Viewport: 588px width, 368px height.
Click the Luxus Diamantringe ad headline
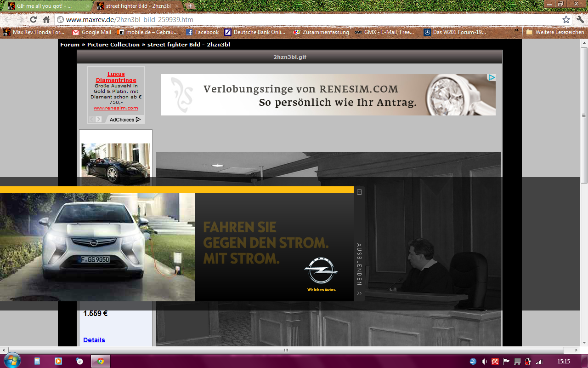(x=116, y=77)
